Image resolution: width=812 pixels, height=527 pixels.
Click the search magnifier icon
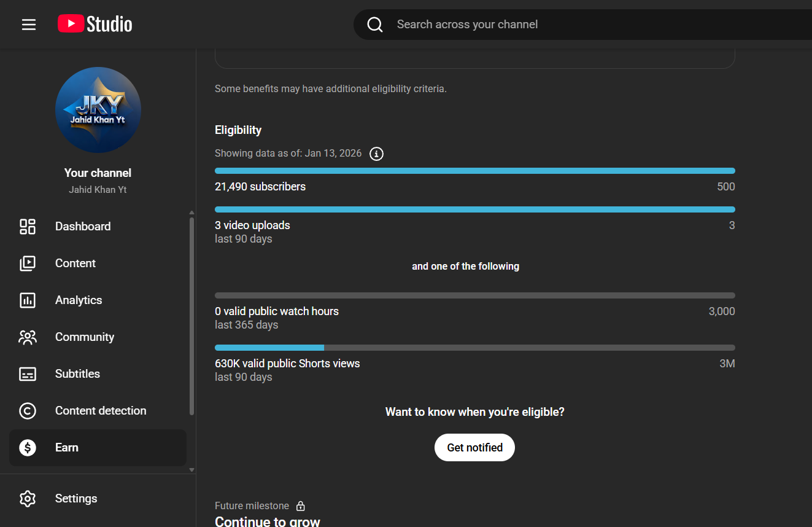375,25
